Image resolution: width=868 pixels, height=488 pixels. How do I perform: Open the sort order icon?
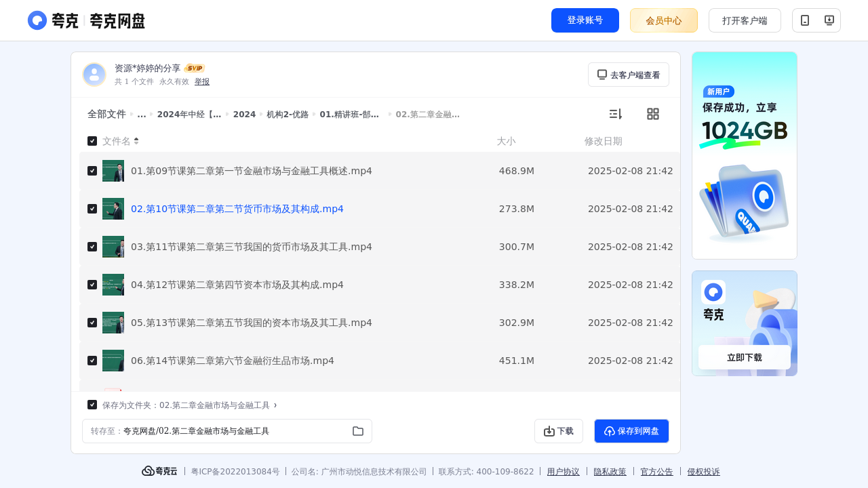[615, 114]
